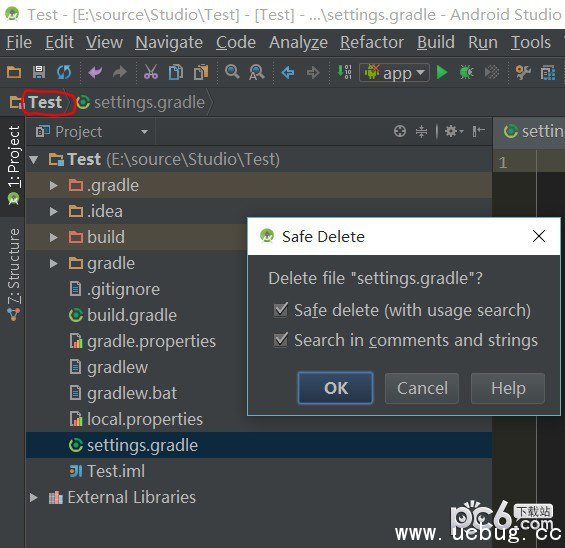Expand the gradle folder
This screenshot has height=548, width=565.
[x=53, y=263]
